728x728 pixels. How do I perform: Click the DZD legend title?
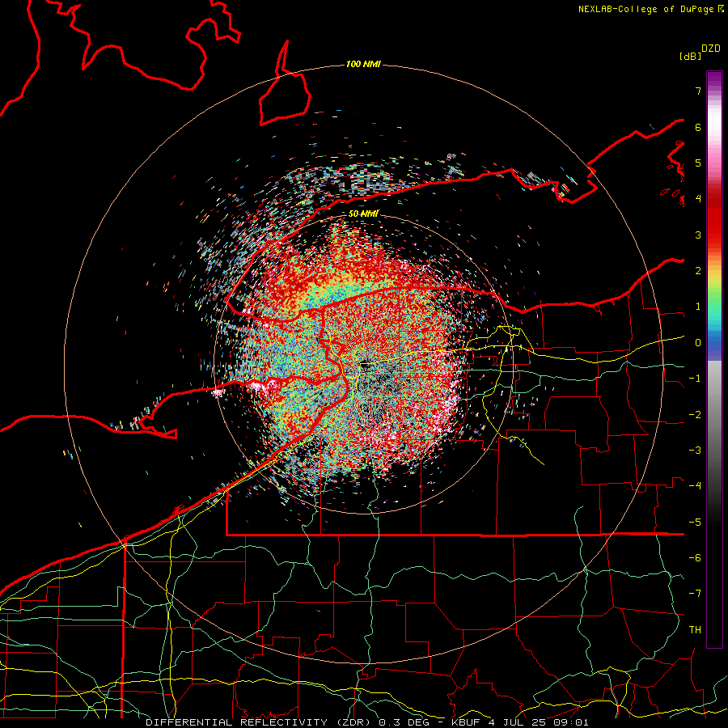click(711, 49)
